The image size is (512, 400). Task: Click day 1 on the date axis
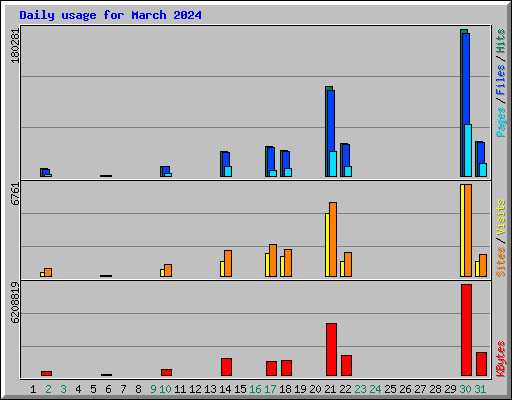click(33, 389)
